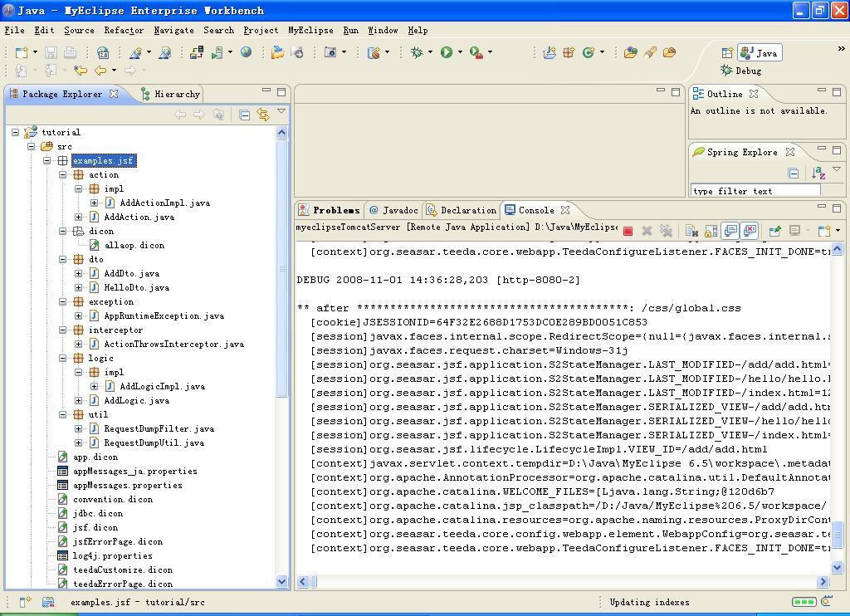Maximize the Package Explorer panel
Image resolution: width=850 pixels, height=616 pixels.
click(281, 92)
